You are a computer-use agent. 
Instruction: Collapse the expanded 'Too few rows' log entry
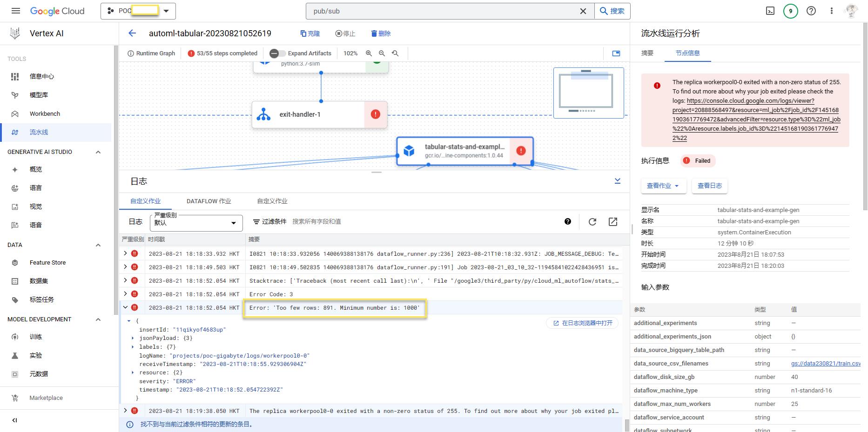point(125,307)
